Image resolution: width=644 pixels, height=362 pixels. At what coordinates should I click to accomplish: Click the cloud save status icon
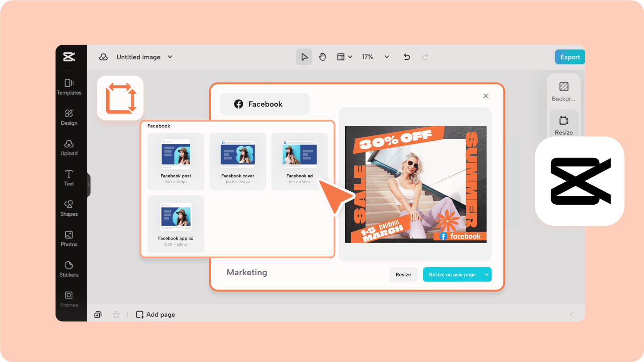103,57
